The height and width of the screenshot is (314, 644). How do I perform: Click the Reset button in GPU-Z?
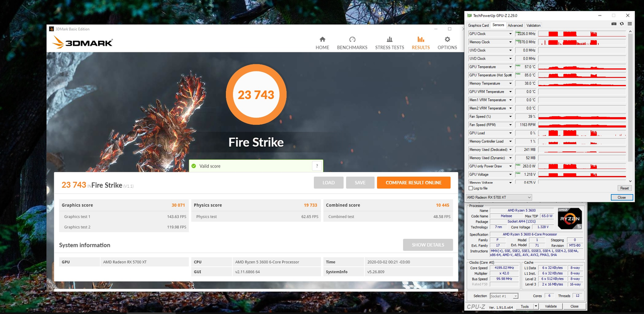(624, 188)
